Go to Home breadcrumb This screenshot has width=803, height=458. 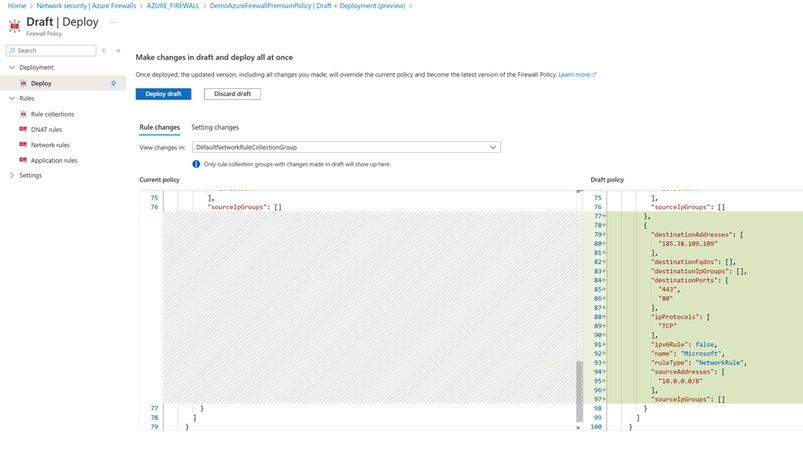tap(17, 6)
